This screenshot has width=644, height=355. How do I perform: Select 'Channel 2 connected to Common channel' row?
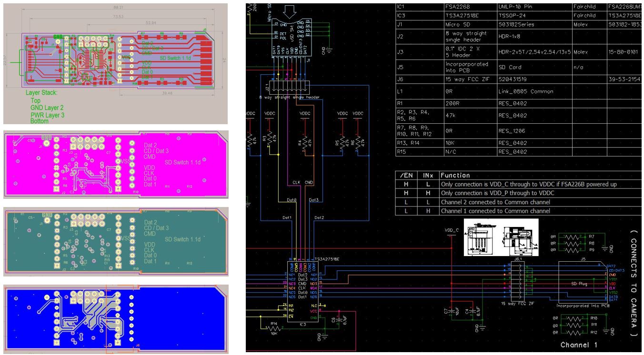(519, 202)
